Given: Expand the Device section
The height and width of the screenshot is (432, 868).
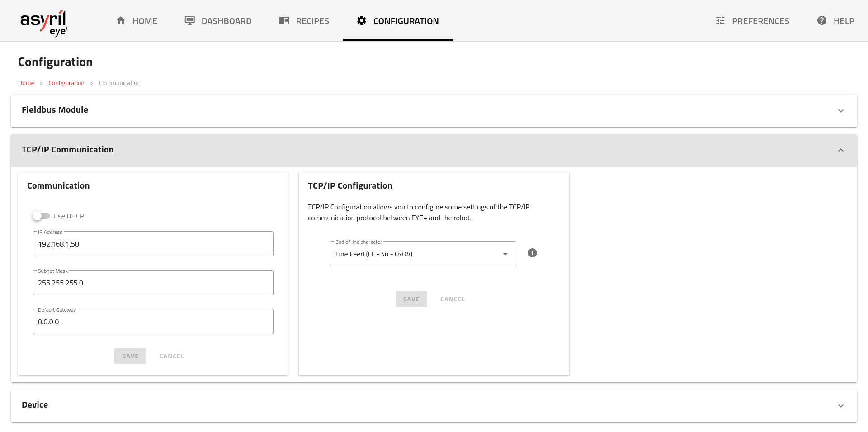Looking at the screenshot, I should tap(840, 406).
